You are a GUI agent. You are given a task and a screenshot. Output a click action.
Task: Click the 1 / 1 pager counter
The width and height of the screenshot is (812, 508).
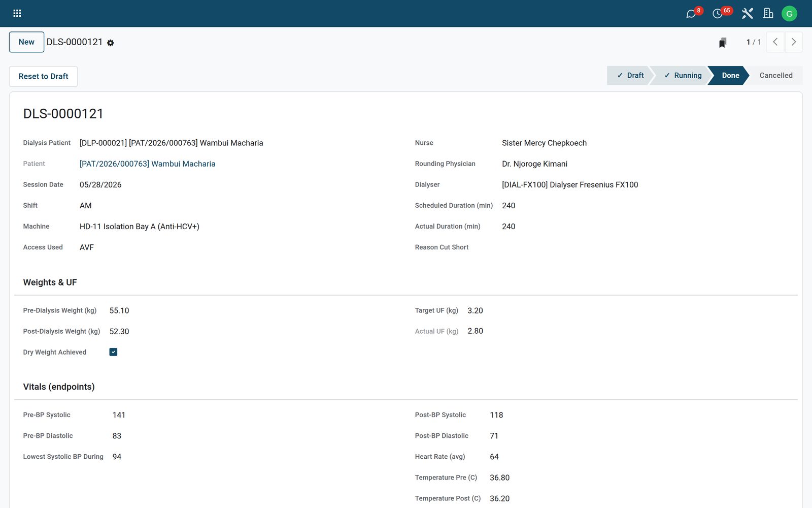click(754, 42)
